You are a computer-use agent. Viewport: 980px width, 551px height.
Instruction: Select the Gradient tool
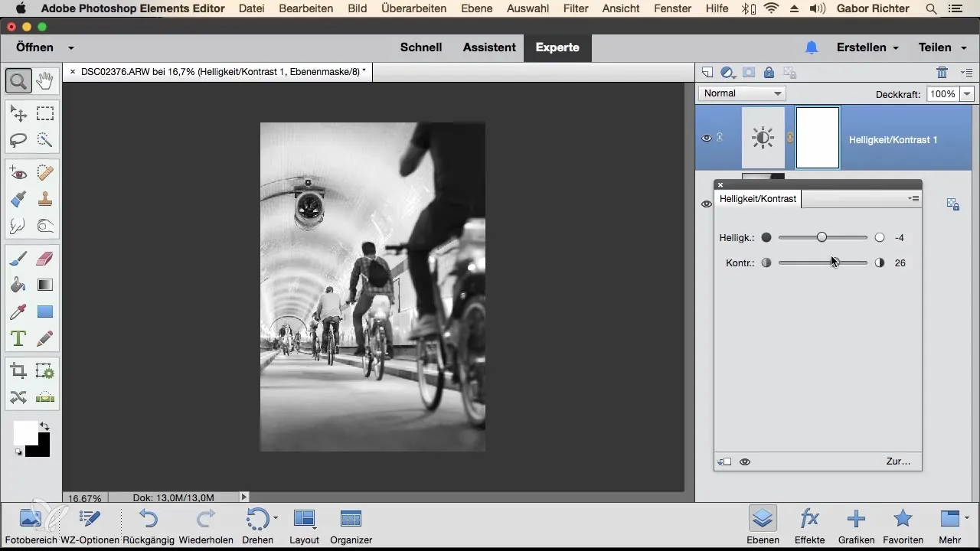(45, 285)
